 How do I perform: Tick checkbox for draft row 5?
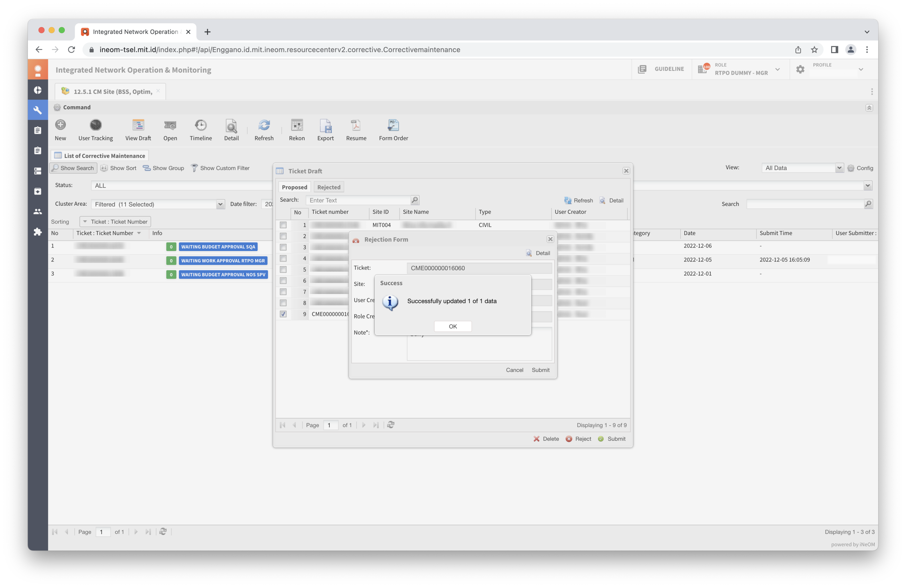[x=283, y=269]
